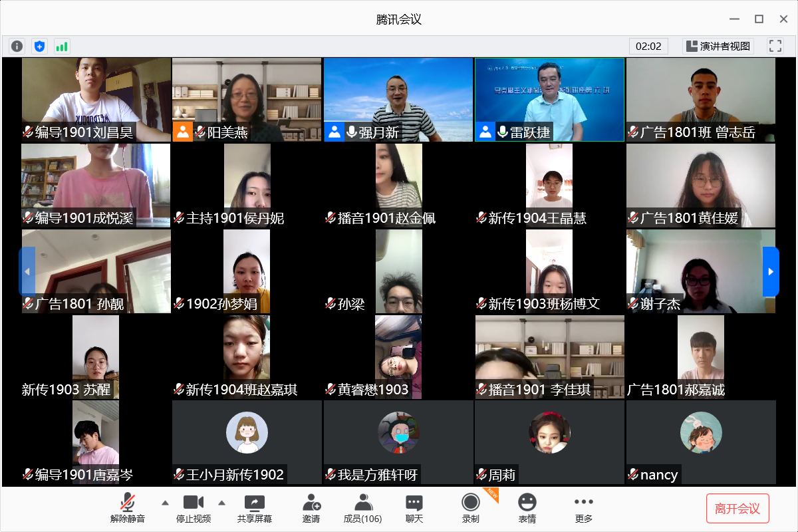The image size is (798, 532).
Task: Switch to Speaker View (演讲者视图)
Action: [x=718, y=46]
